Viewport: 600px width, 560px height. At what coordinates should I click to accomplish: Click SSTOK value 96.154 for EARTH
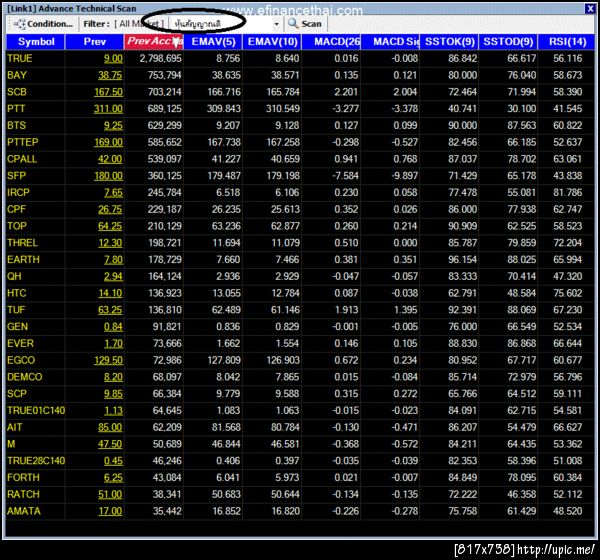(463, 260)
